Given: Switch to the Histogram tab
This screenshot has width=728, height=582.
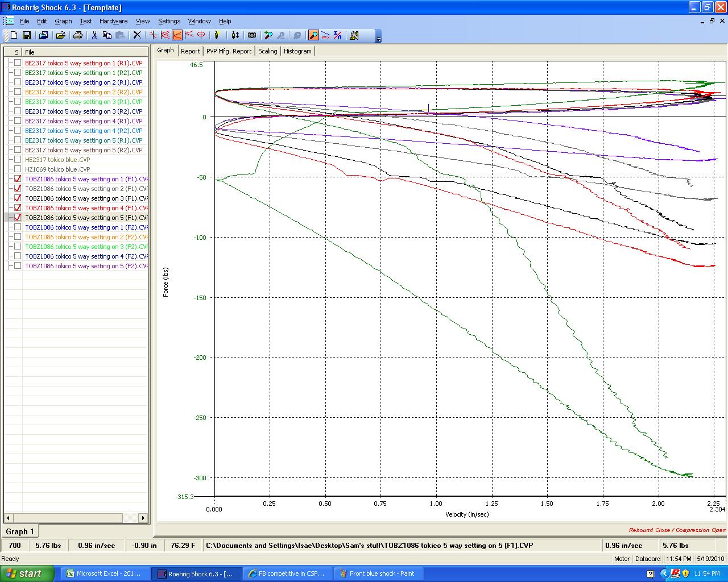Looking at the screenshot, I should coord(297,51).
